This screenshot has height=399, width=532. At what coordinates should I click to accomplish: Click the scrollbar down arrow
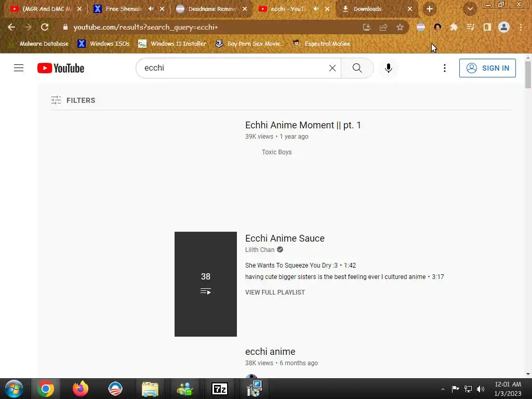pos(528,374)
